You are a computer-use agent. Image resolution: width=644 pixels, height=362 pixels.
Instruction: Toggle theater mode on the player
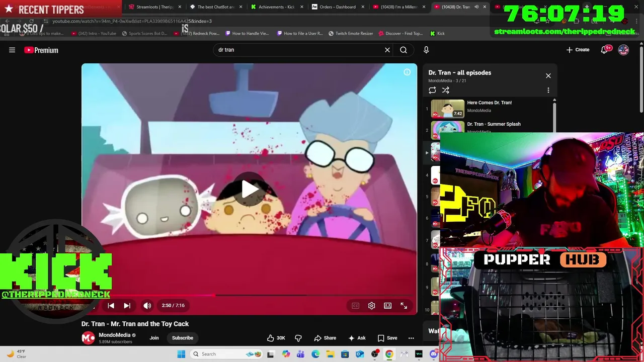point(387,306)
